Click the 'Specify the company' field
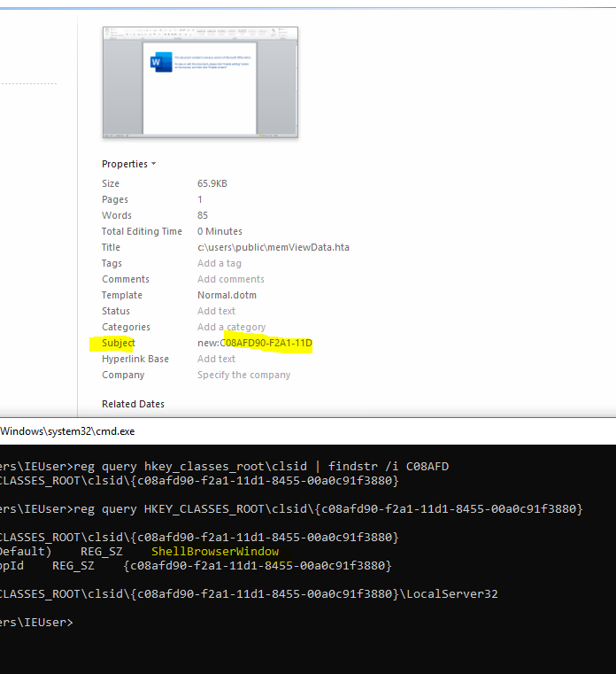Screen dimensions: 616x674 (x=243, y=375)
